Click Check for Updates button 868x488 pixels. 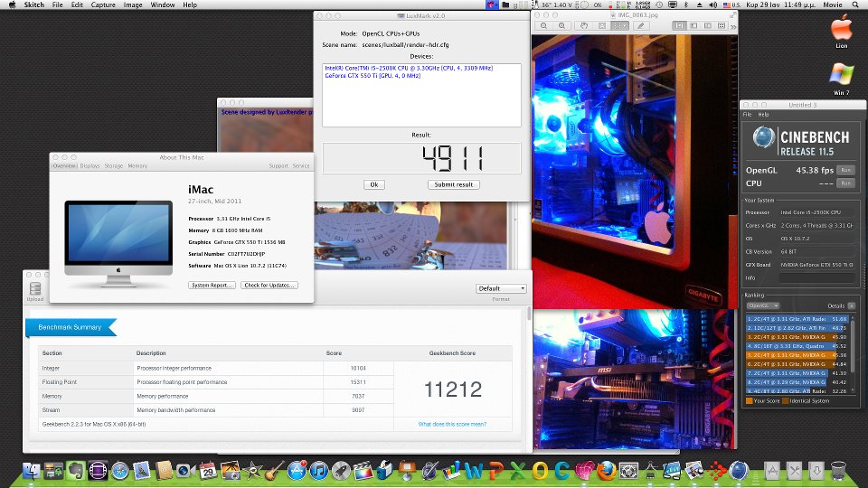coord(269,285)
